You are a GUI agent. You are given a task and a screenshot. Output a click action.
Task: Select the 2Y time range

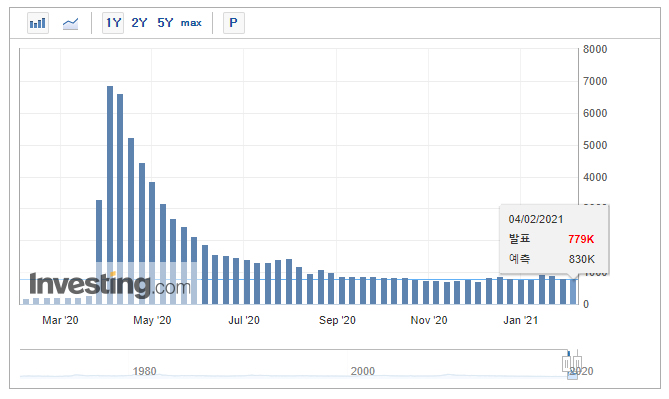(x=139, y=23)
